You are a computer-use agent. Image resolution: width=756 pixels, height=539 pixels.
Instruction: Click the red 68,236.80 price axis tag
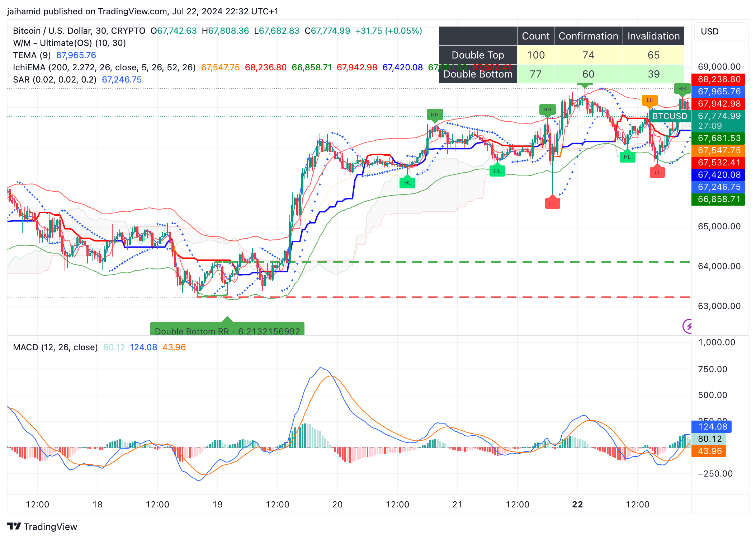click(x=718, y=79)
